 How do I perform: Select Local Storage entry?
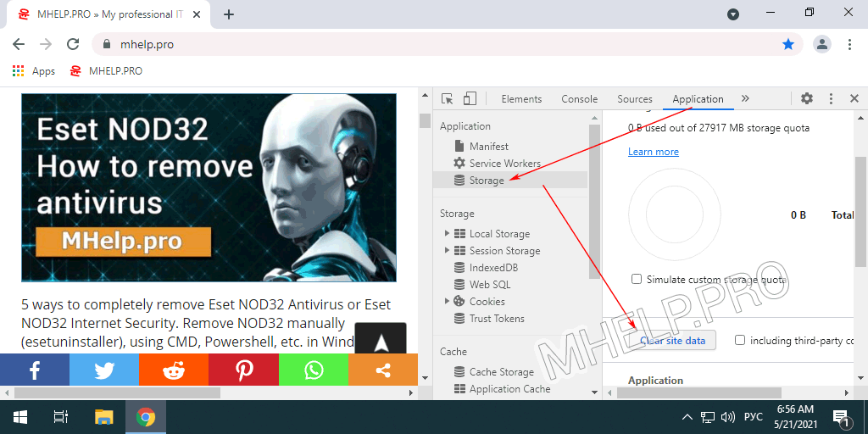[x=499, y=234]
